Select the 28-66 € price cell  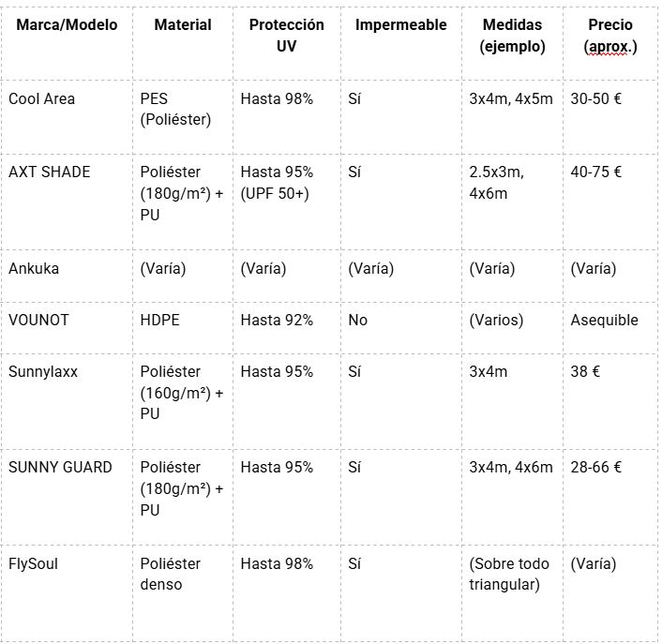596,467
